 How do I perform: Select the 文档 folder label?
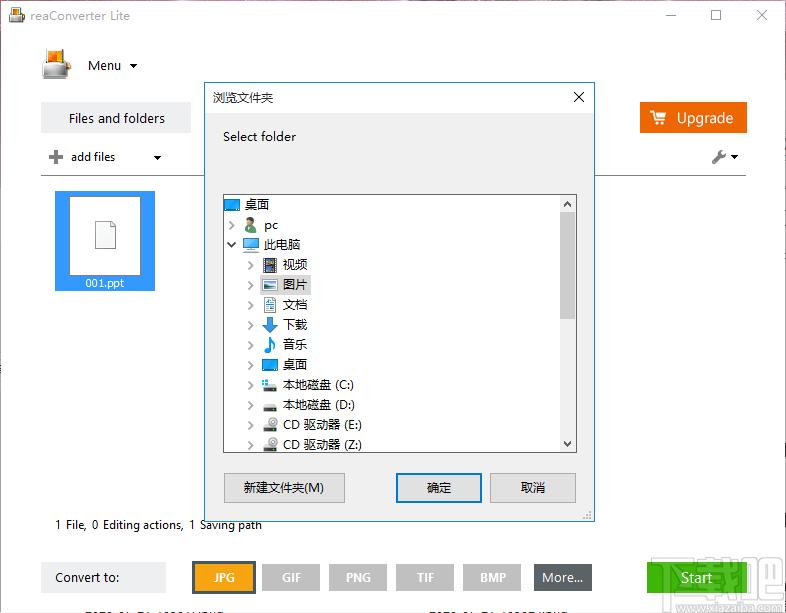click(x=295, y=305)
